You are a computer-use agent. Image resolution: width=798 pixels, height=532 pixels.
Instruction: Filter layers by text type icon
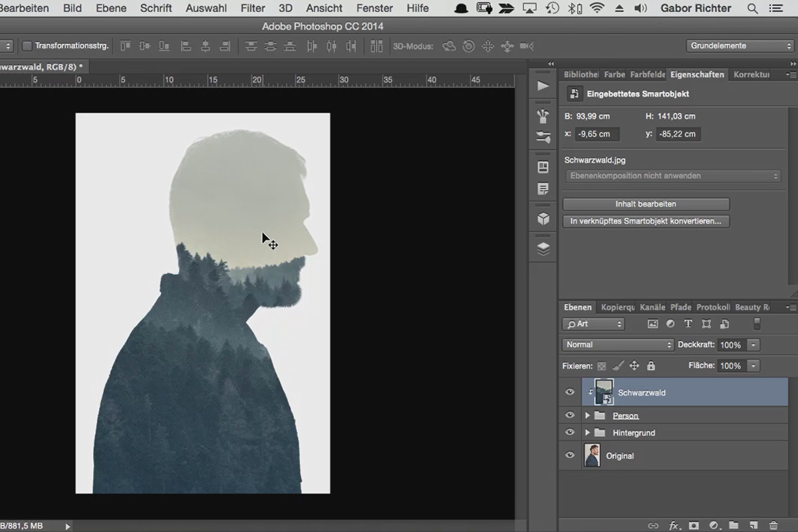tap(688, 324)
